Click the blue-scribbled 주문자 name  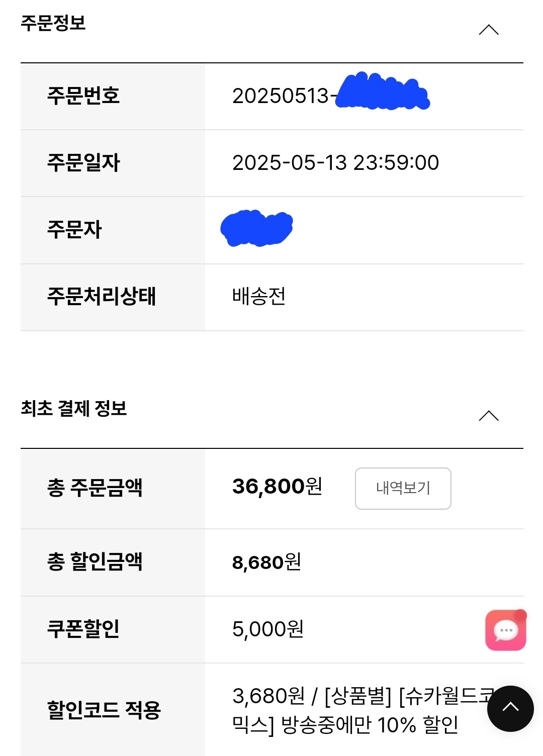(257, 228)
